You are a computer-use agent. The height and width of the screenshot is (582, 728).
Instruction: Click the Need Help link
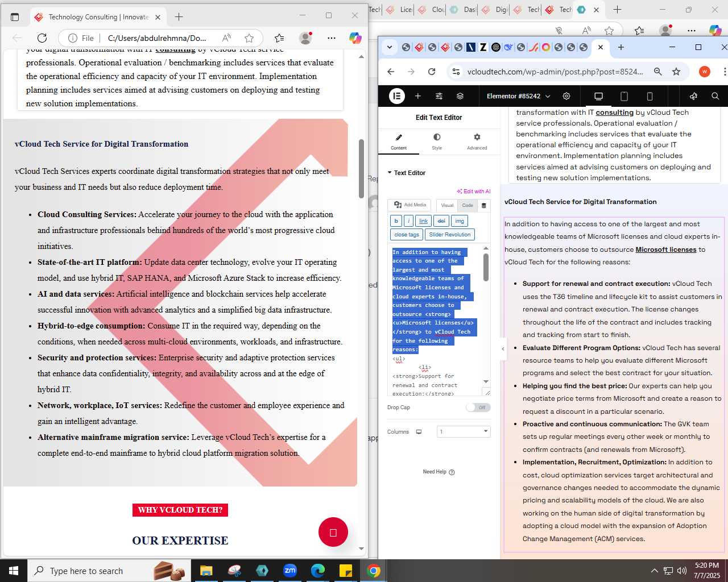coord(439,472)
